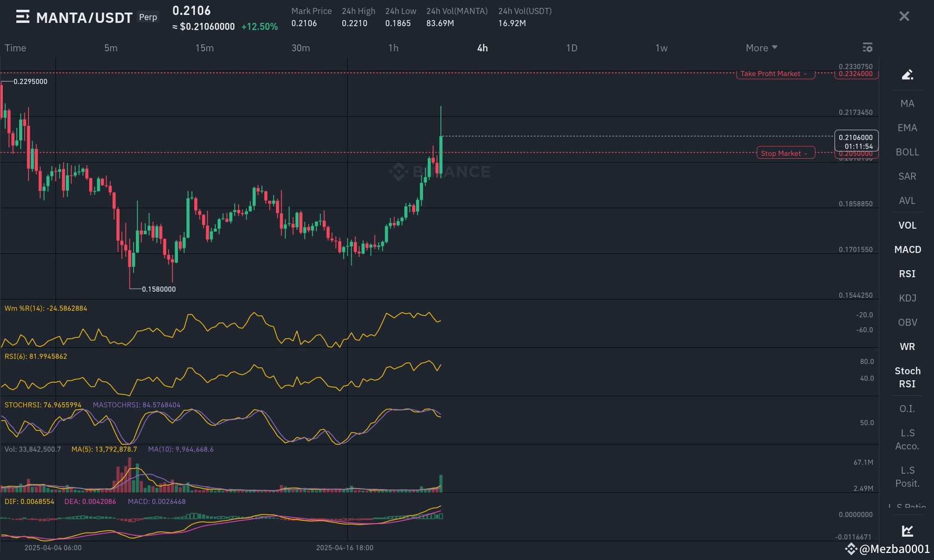Add the MA indicator to the chart
Screen dimensions: 934x560
click(906, 103)
